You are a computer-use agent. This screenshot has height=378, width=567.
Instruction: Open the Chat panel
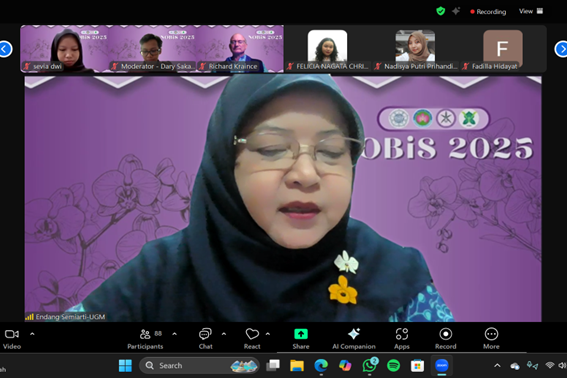click(205, 339)
